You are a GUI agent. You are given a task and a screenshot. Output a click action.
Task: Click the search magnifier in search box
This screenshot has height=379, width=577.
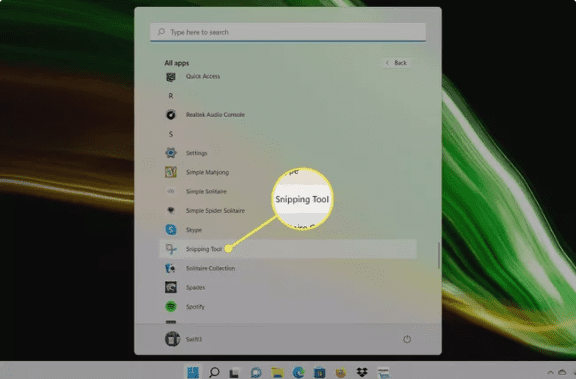tap(161, 32)
